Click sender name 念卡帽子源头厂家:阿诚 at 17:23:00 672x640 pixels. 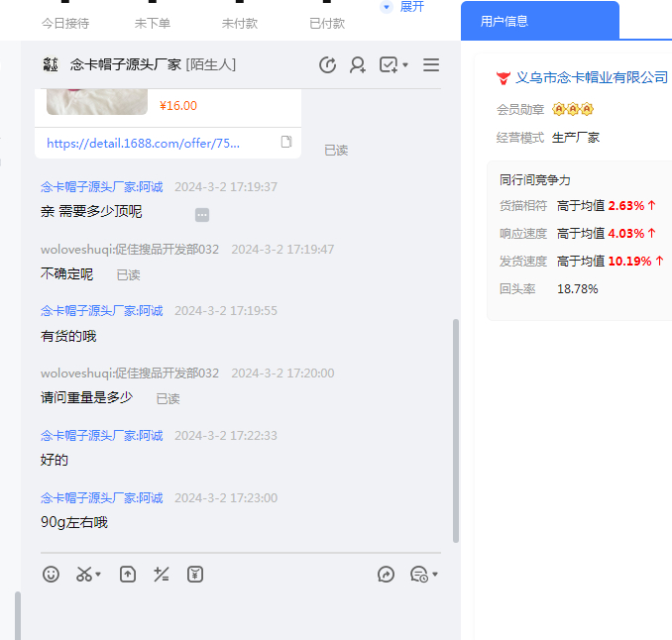pyautogui.click(x=101, y=498)
